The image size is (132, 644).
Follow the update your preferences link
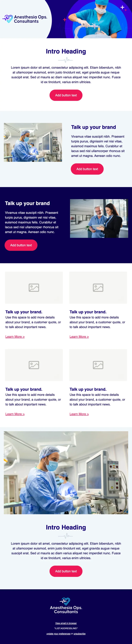click(x=58, y=634)
